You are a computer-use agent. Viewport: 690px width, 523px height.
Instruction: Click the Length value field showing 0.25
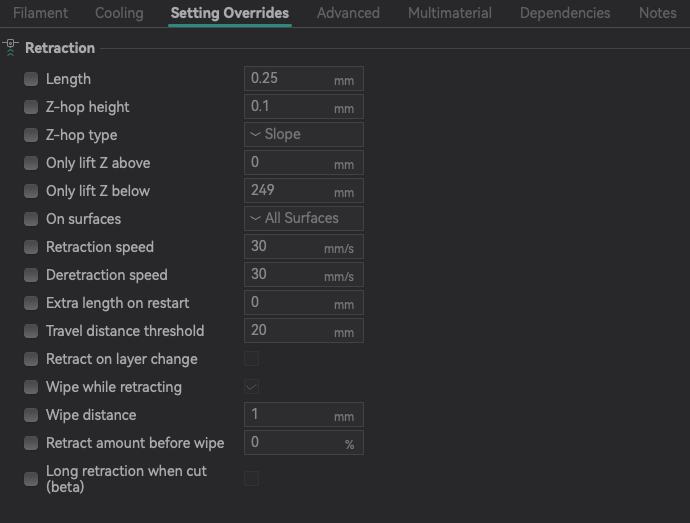[x=304, y=78]
